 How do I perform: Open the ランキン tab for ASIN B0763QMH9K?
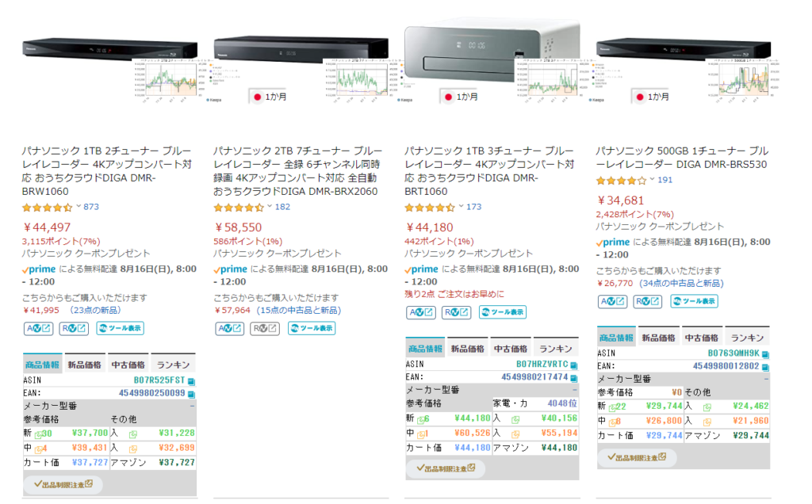(x=748, y=338)
